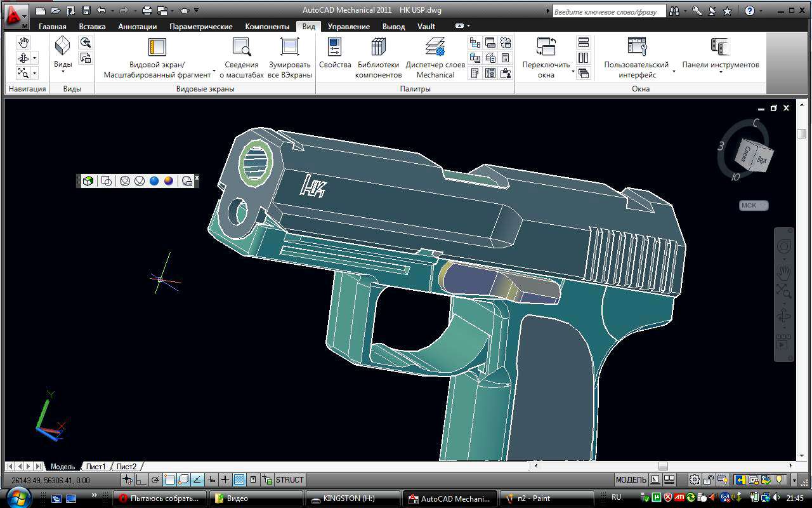Toggle Ortho mode in status bar

coord(141,480)
